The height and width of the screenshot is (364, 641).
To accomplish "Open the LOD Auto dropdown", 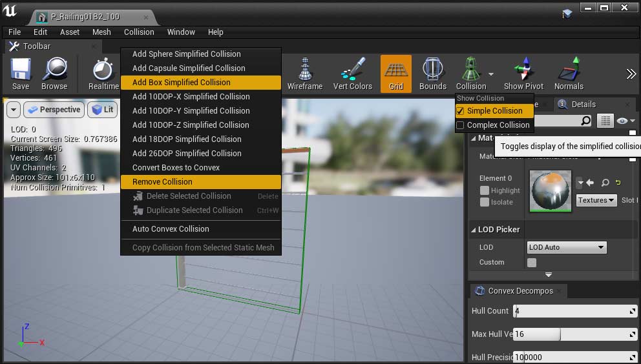I will [x=567, y=247].
